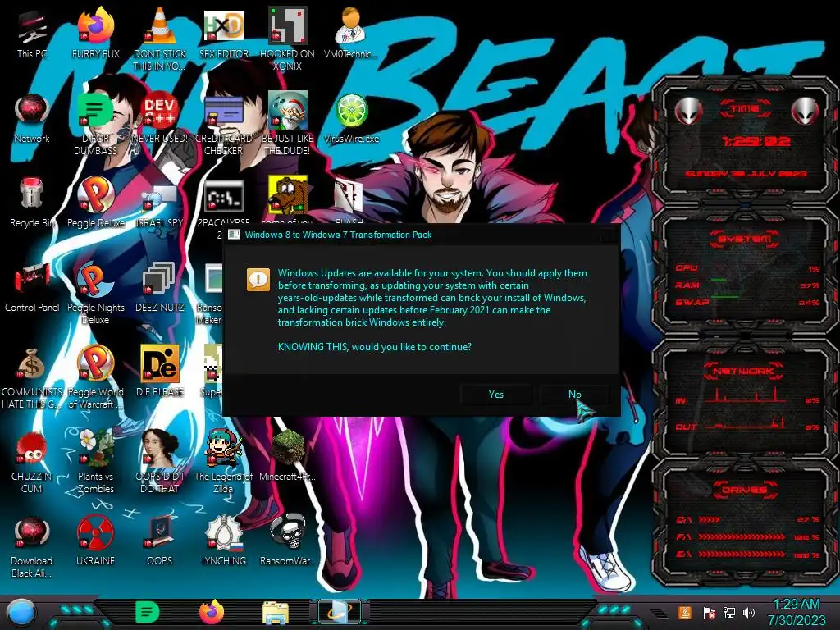Open Minecraft4Fr grass block icon
The height and width of the screenshot is (630, 840).
coord(288,455)
